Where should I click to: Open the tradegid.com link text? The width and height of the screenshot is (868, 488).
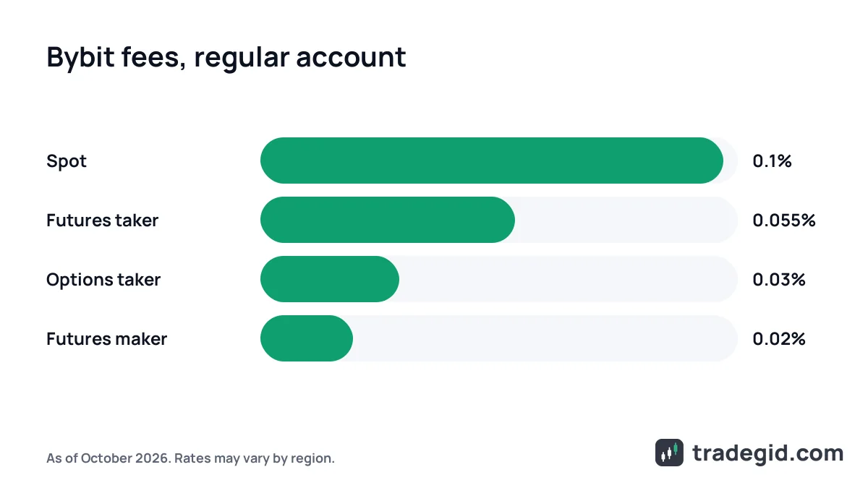pos(767,453)
